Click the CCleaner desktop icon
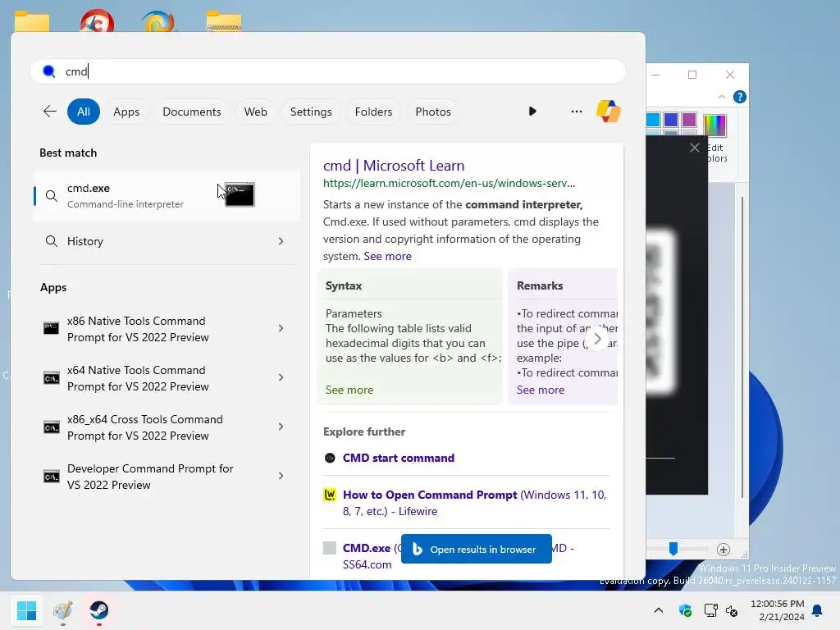The image size is (840, 630). click(x=97, y=21)
